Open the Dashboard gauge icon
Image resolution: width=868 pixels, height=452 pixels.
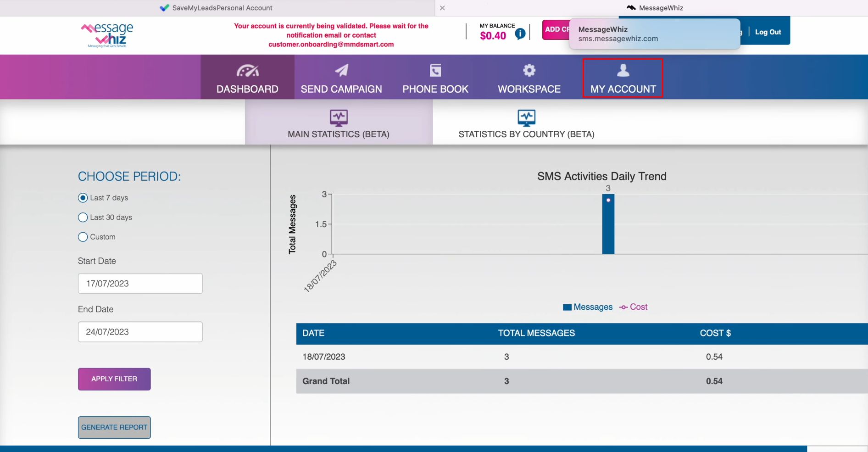[248, 71]
